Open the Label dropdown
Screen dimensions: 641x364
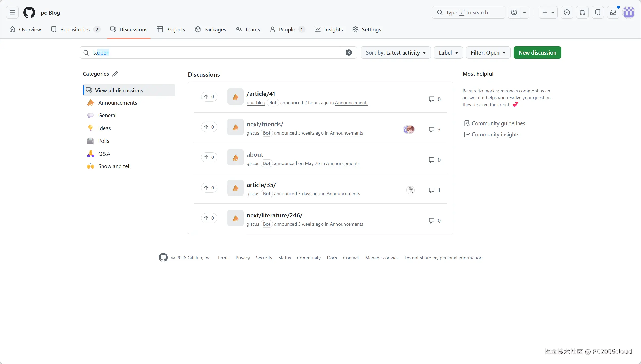(448, 52)
